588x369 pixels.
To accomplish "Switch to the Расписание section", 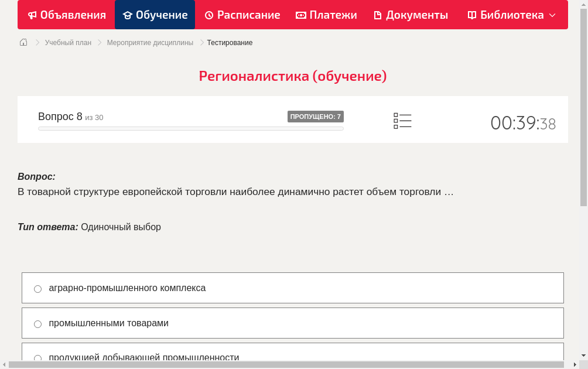I will tap(242, 15).
